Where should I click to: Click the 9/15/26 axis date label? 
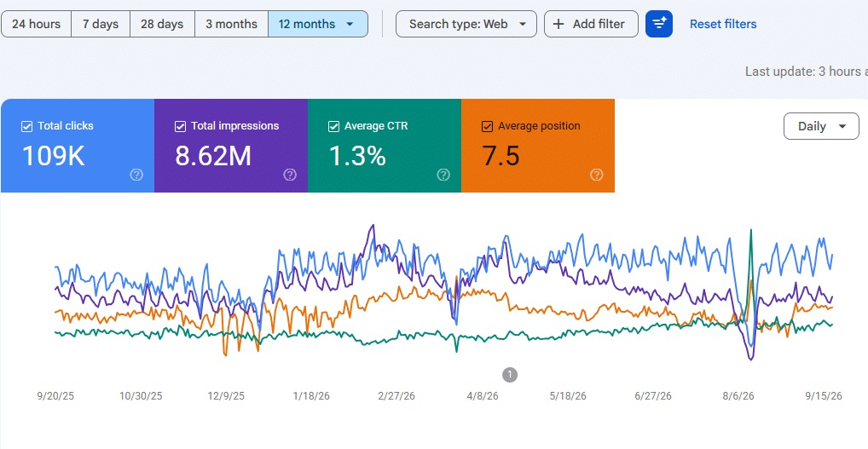pos(824,396)
